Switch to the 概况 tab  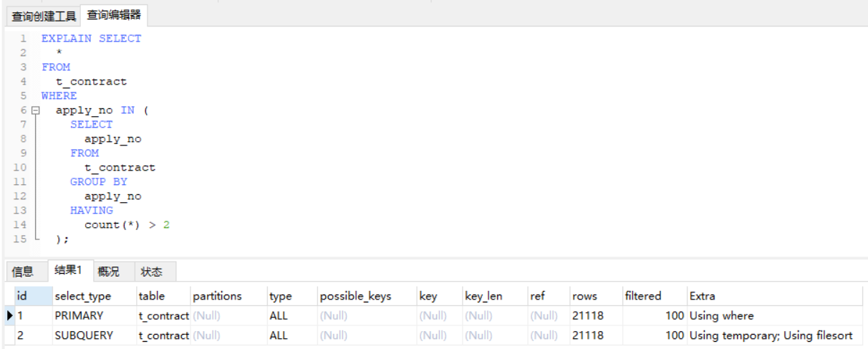(109, 272)
